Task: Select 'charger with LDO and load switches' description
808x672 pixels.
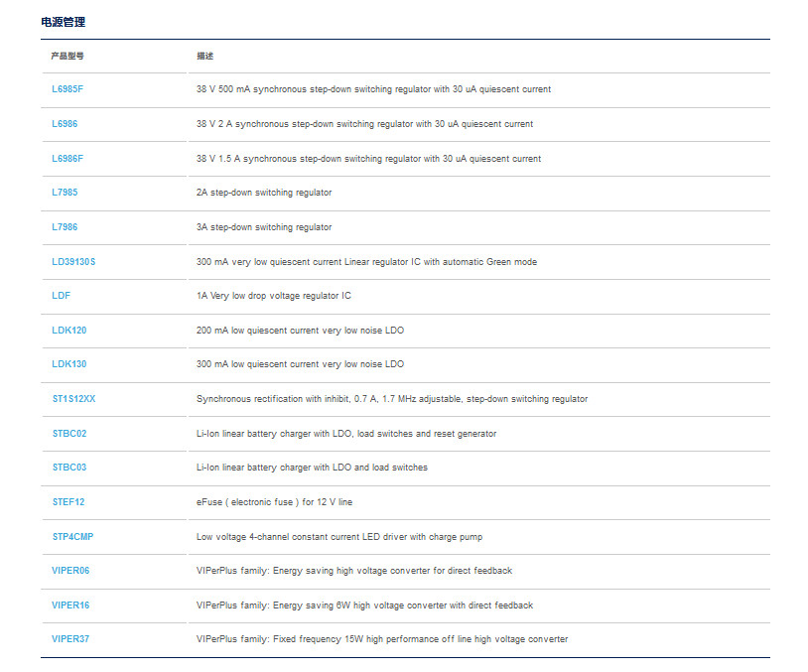Action: [x=312, y=468]
